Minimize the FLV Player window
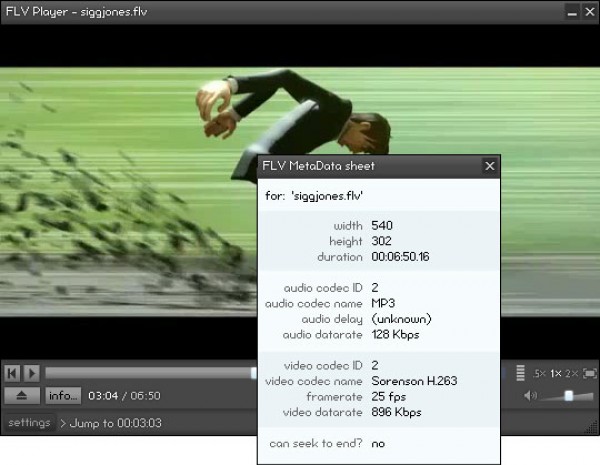This screenshot has height=465, width=600. coord(572,12)
